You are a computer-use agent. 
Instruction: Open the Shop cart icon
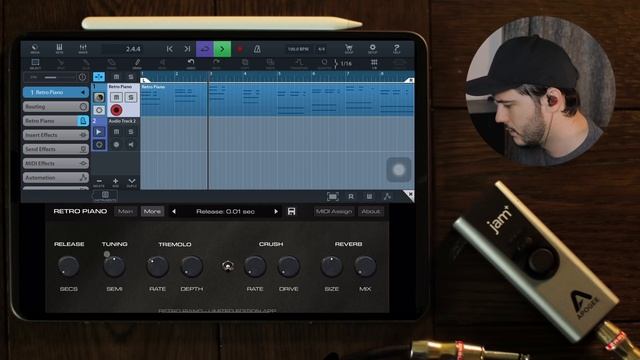pyautogui.click(x=349, y=49)
